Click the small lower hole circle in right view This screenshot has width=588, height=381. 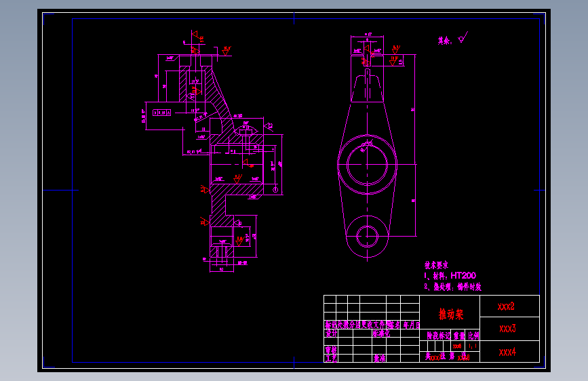pyautogui.click(x=367, y=237)
